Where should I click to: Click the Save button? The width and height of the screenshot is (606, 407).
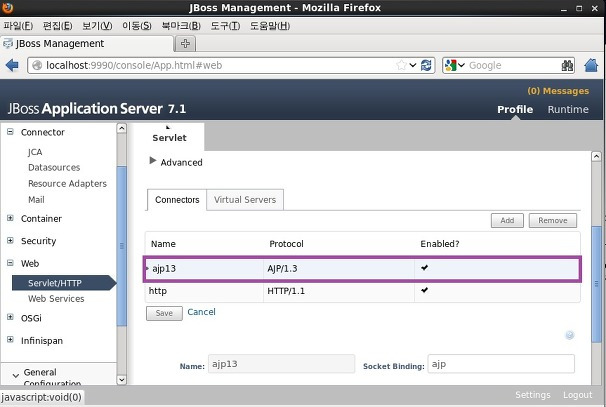coord(164,313)
